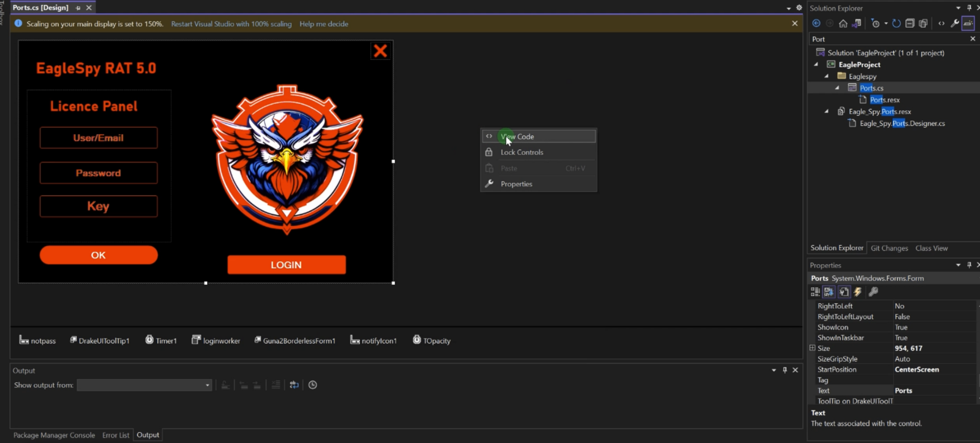The height and width of the screenshot is (443, 980).
Task: Click the Home icon in Solution Explorer
Action: (x=843, y=23)
